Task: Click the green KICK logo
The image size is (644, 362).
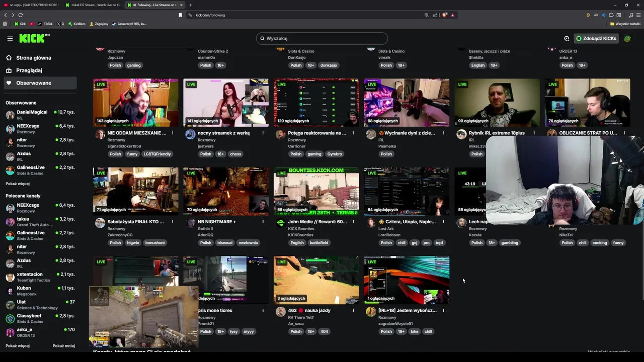Action: pos(34,38)
